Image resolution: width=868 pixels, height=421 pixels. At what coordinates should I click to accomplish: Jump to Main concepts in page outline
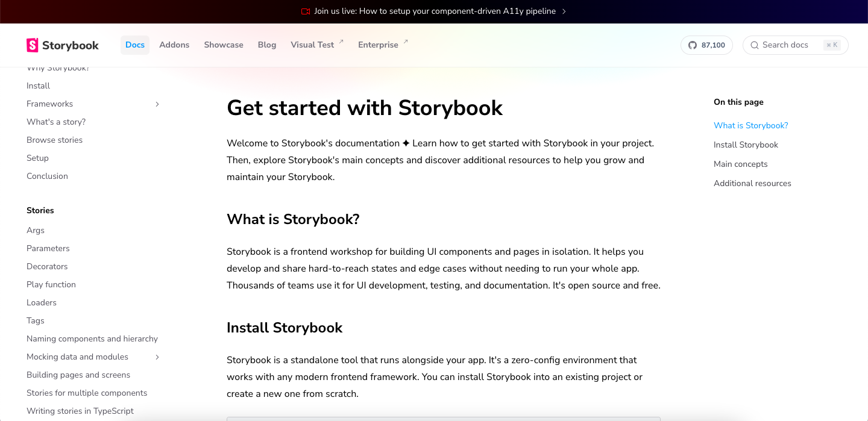(741, 164)
